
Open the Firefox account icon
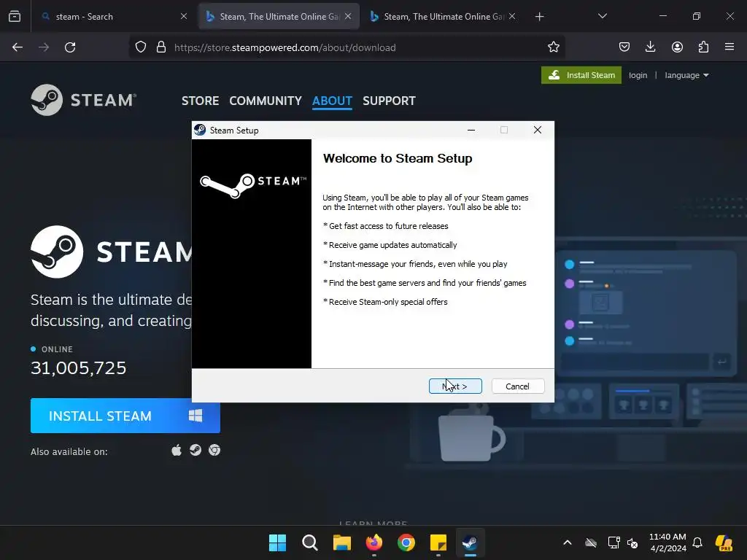[677, 47]
